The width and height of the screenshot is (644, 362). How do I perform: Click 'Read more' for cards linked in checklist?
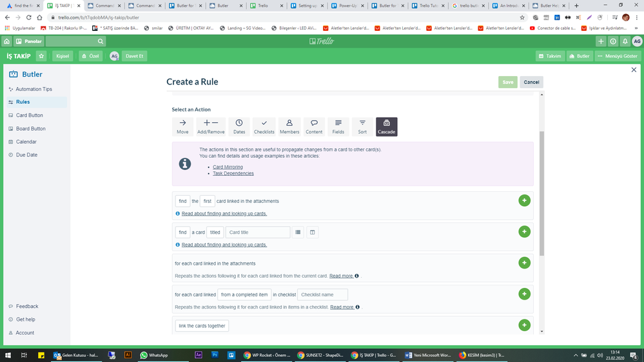(342, 307)
